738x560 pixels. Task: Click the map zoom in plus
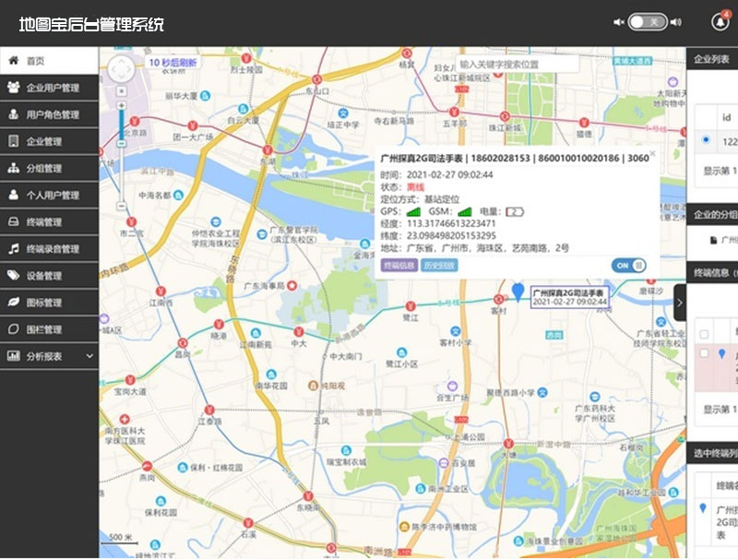point(122,105)
